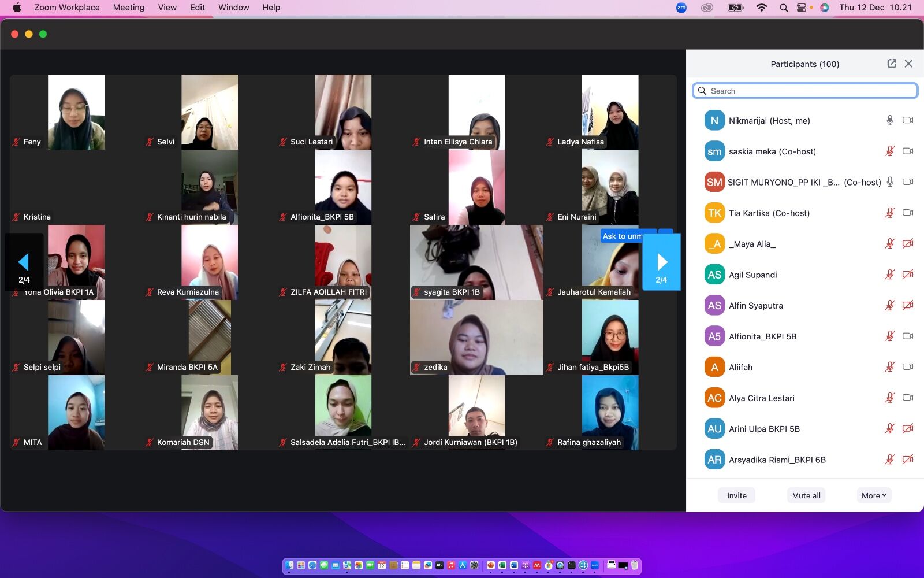The width and height of the screenshot is (924, 578).
Task: Click the Aliifah participant row
Action: pyautogui.click(x=805, y=367)
